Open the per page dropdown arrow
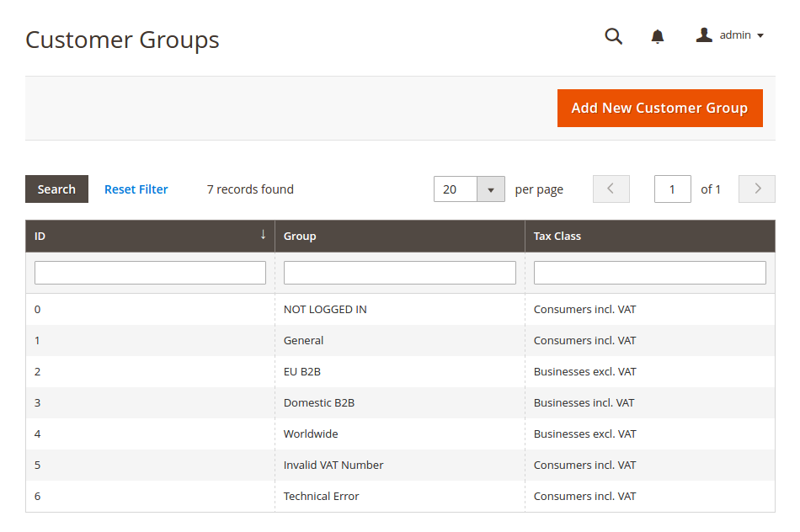Image resolution: width=800 pixels, height=532 pixels. [491, 189]
